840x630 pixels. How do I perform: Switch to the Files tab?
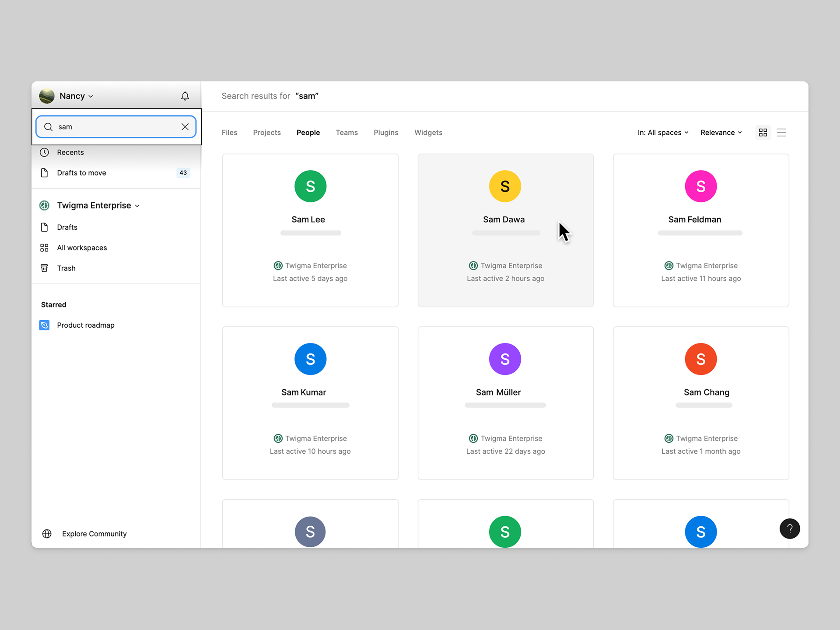pos(229,133)
